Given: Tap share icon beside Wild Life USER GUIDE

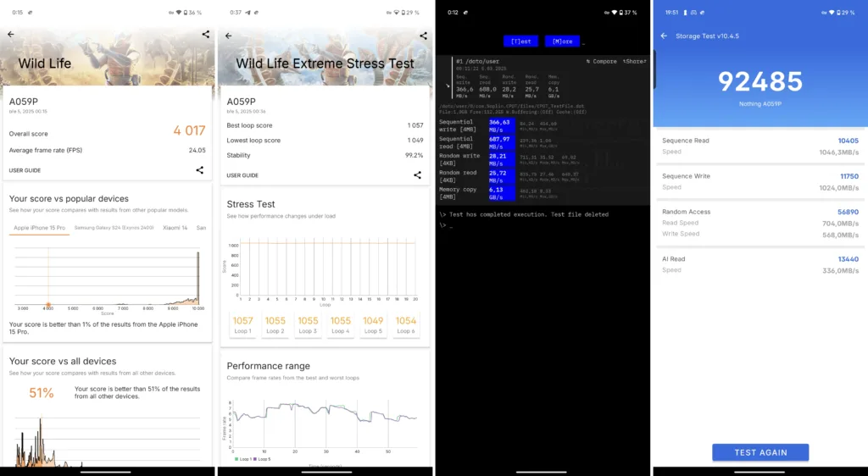Looking at the screenshot, I should point(200,170).
